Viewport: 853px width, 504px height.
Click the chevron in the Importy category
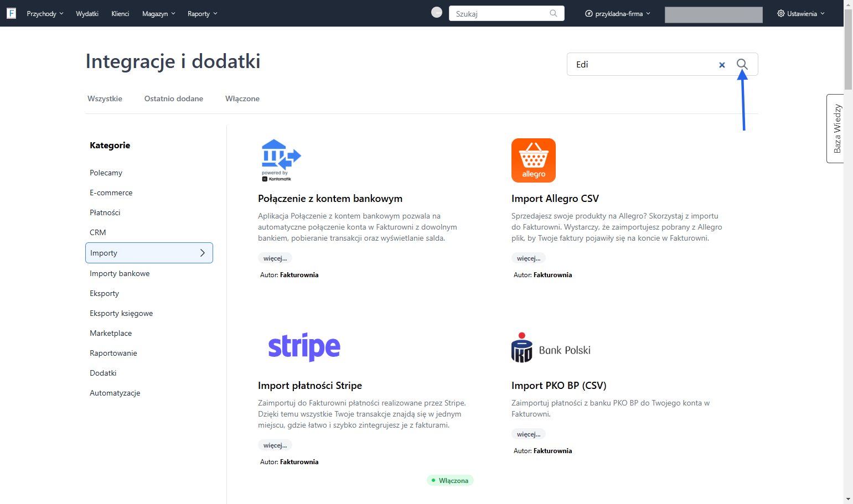[203, 253]
